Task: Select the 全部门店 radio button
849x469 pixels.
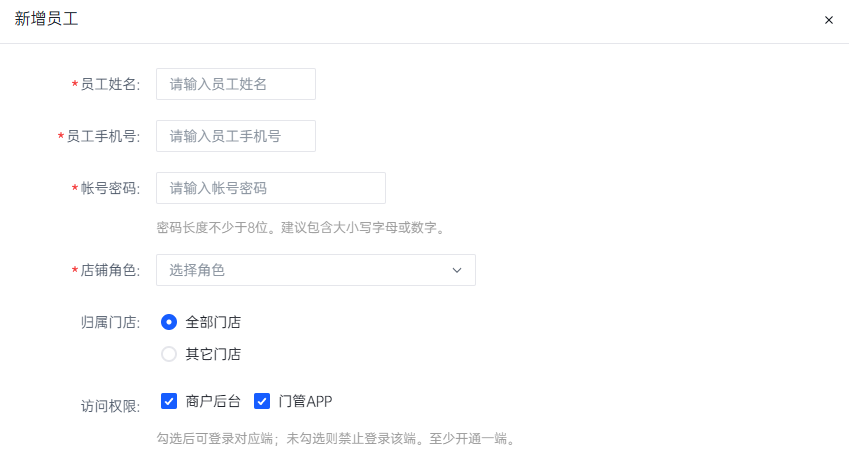Action: click(x=169, y=322)
